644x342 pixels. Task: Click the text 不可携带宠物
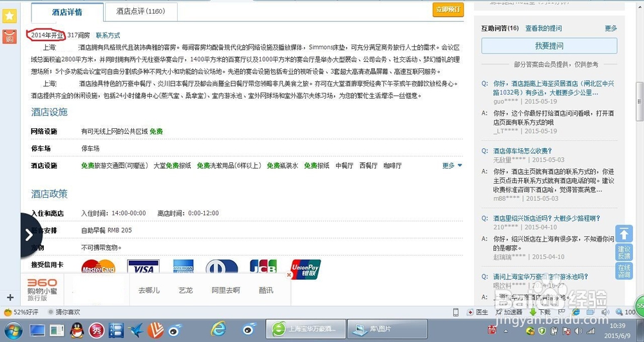pos(101,247)
